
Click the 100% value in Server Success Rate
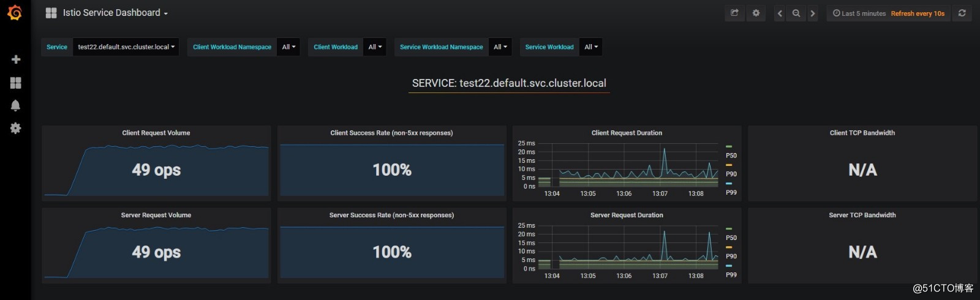[x=392, y=252]
